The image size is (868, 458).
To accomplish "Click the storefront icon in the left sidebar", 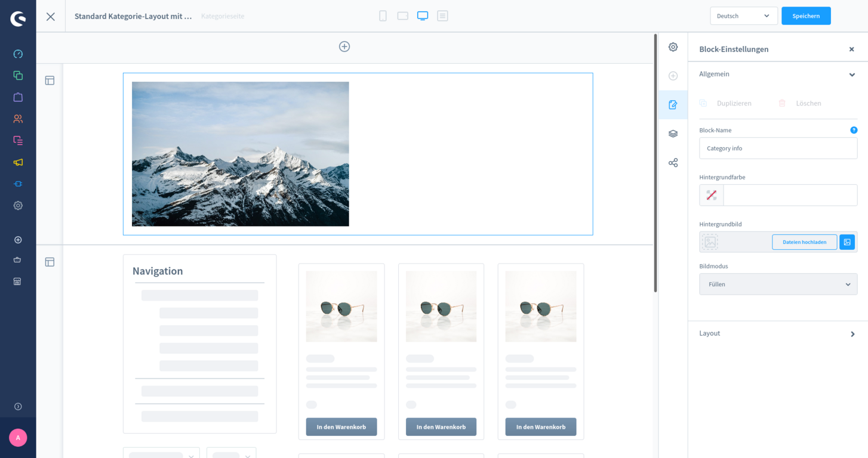I will coord(18,281).
